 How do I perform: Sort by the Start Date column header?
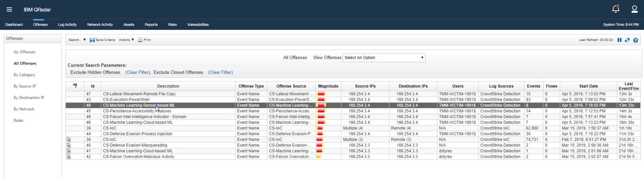click(588, 86)
